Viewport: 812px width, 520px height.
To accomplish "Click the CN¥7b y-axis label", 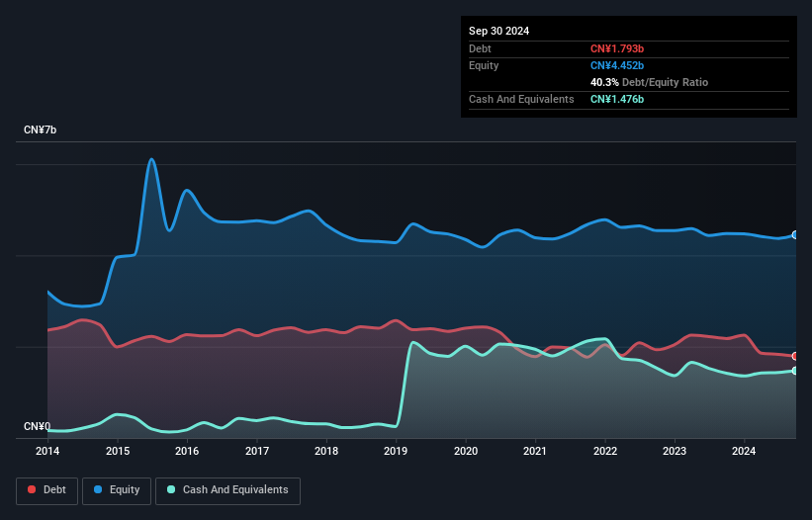I will 40,130.
